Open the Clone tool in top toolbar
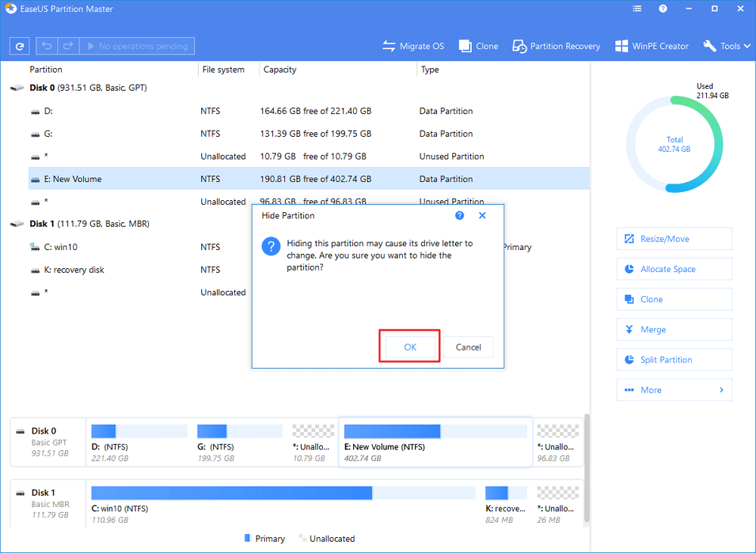 click(x=479, y=46)
